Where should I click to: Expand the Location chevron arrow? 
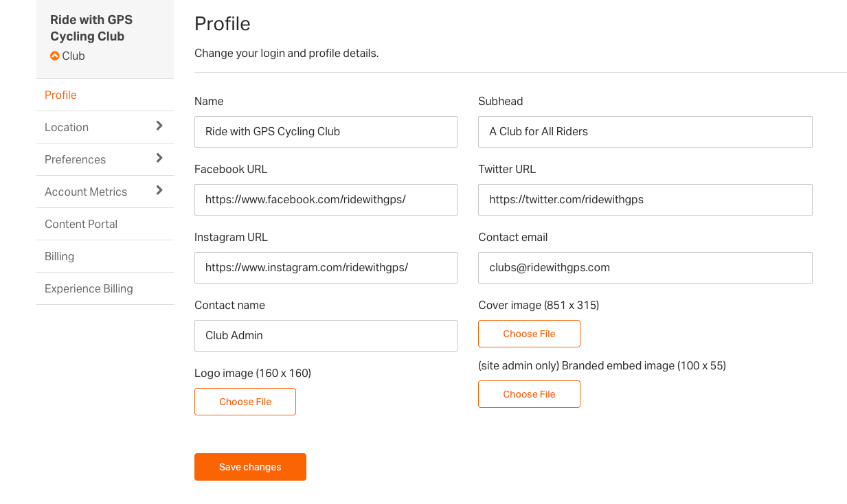159,126
